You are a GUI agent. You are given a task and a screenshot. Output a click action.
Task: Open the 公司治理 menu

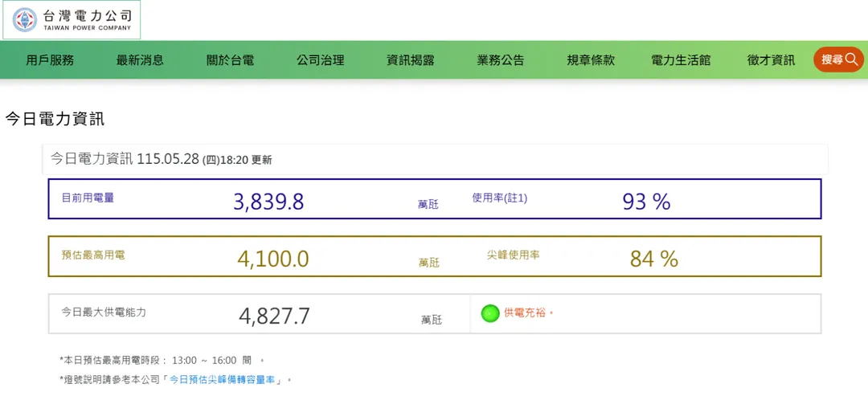click(321, 60)
